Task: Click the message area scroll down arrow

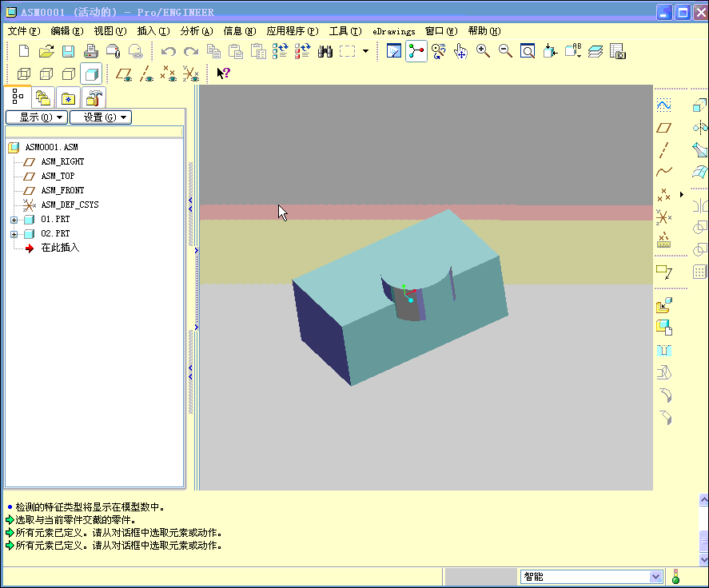Action: pos(704,559)
